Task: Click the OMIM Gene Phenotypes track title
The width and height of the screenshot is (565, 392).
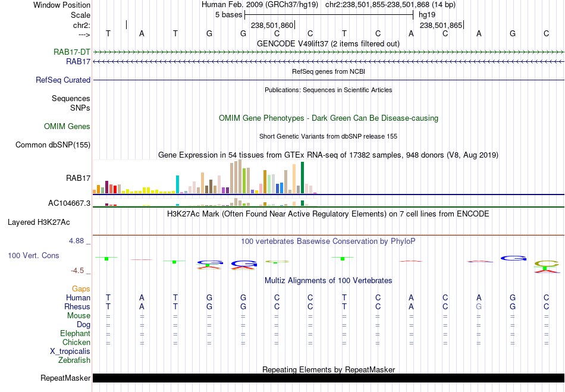Action: [328, 118]
